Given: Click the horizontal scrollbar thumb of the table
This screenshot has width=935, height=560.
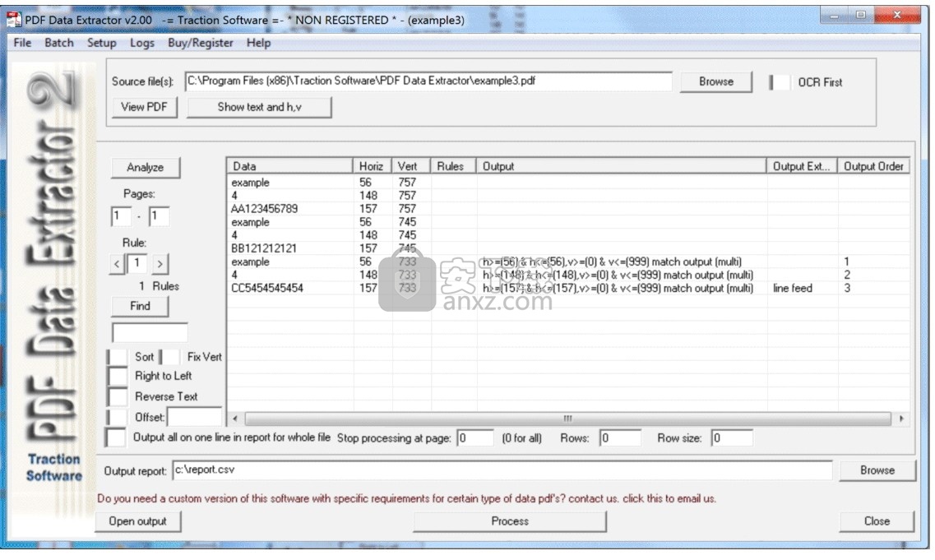Looking at the screenshot, I should tap(567, 419).
